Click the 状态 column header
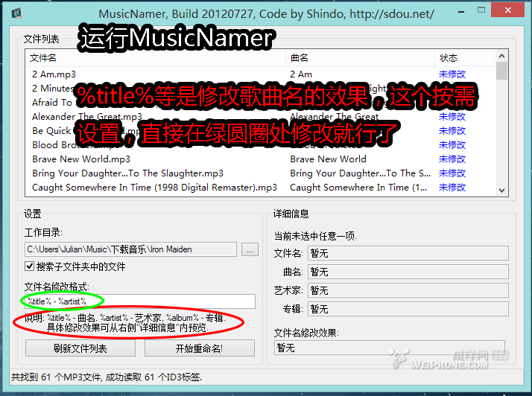532x396 pixels. point(464,58)
